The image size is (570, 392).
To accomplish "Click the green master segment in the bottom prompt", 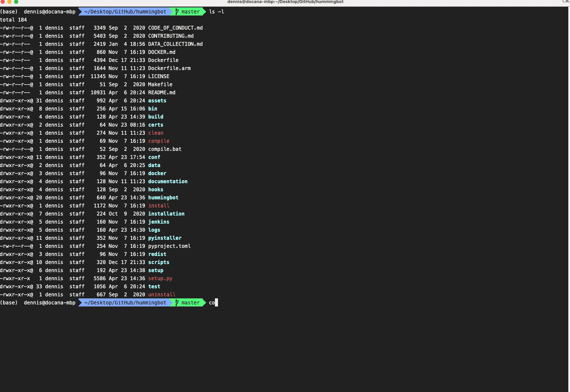I will 190,302.
